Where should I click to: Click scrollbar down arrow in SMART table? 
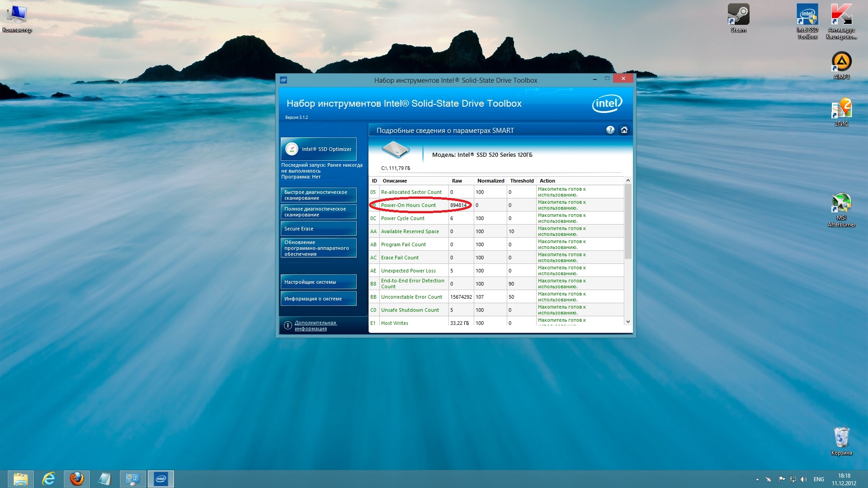pos(628,322)
